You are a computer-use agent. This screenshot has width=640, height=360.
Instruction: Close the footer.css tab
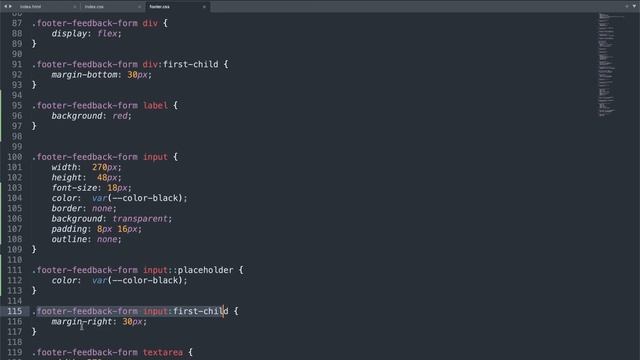tap(204, 7)
